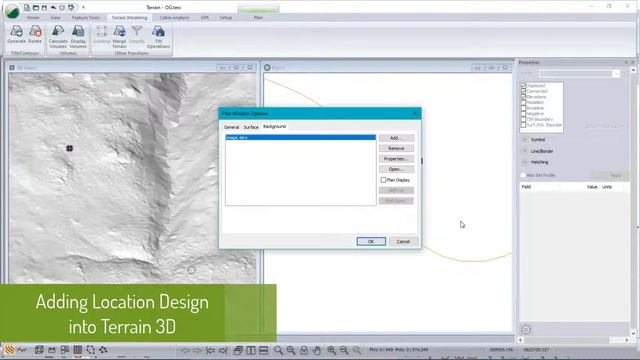Click Properties panel vertical scrollbar up arrow

click(633, 70)
